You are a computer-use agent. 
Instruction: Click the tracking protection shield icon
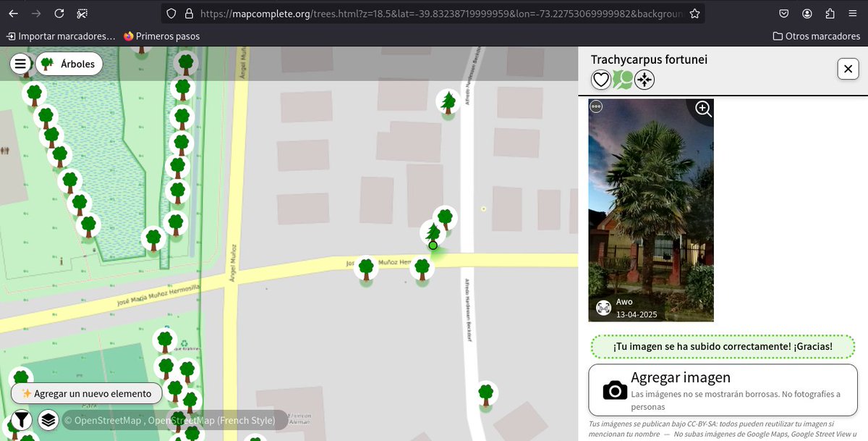click(x=171, y=13)
